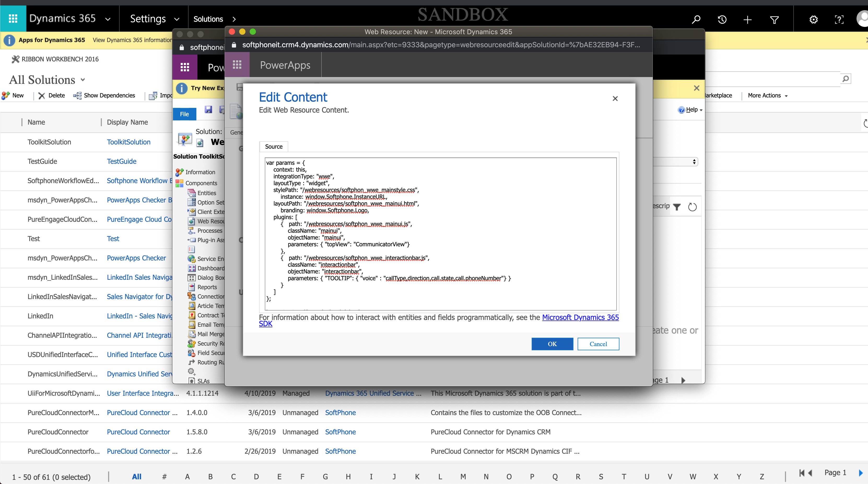Click the PowerApps waffle in web resource window
Image resolution: width=868 pixels, height=484 pixels.
point(237,65)
